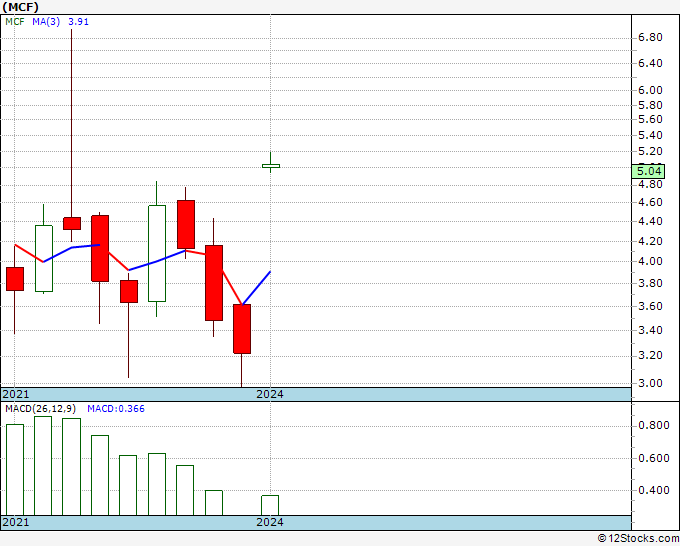Viewport: 680px width, 546px height.
Task: Click the MACD:0.366 value label
Action: click(x=116, y=409)
